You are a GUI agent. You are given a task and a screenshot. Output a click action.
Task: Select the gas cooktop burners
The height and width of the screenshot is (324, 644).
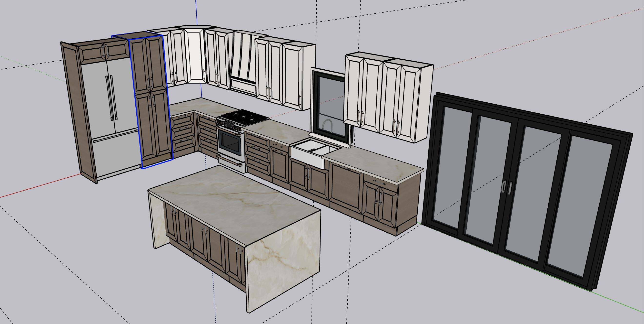(x=244, y=117)
